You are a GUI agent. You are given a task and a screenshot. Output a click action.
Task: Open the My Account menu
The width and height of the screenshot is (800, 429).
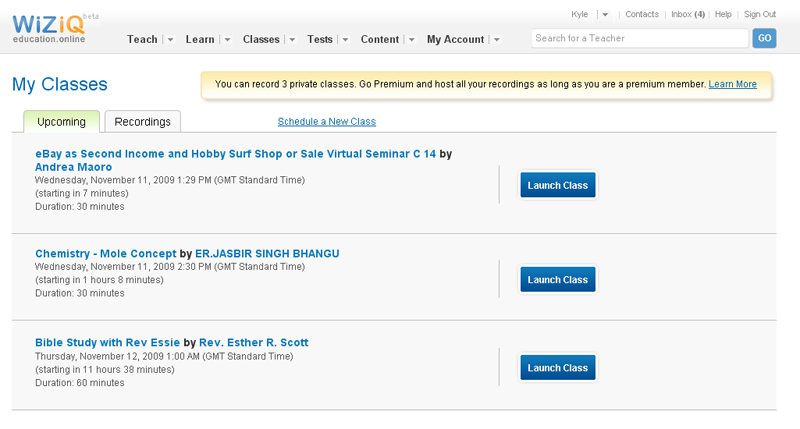[455, 40]
